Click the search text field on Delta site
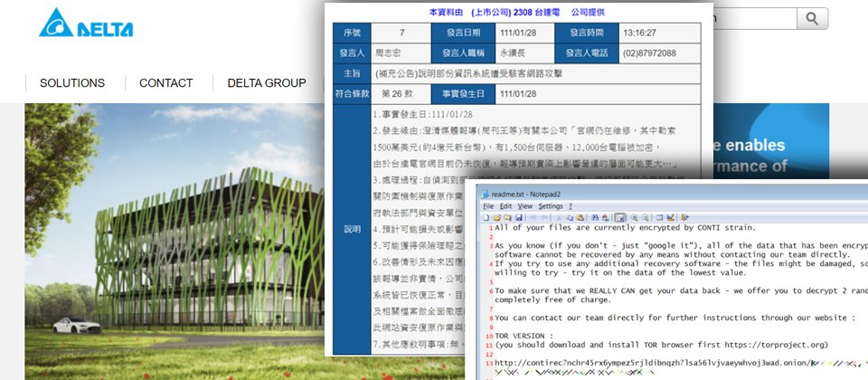The height and width of the screenshot is (380, 868). (755, 18)
